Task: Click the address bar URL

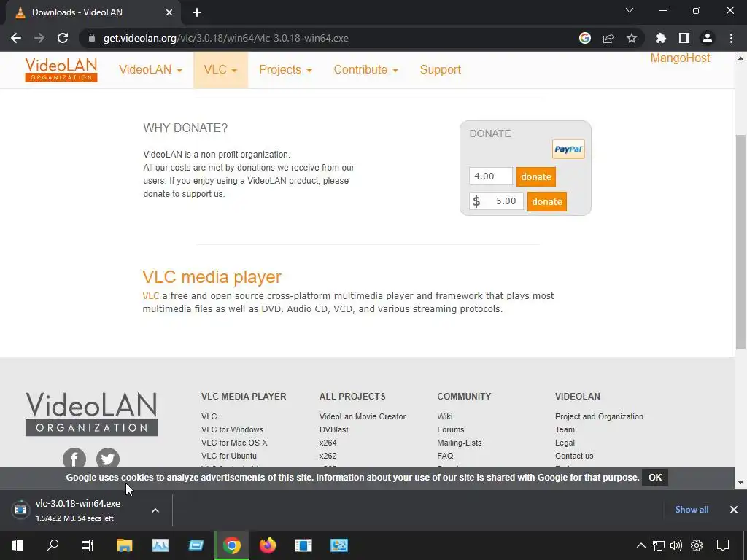Action: (226, 38)
